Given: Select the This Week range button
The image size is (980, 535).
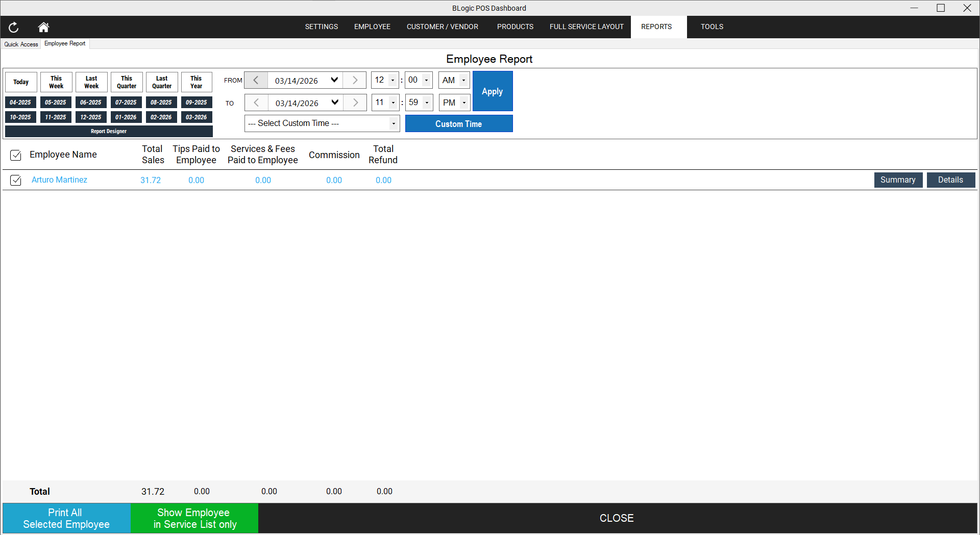Looking at the screenshot, I should (56, 82).
